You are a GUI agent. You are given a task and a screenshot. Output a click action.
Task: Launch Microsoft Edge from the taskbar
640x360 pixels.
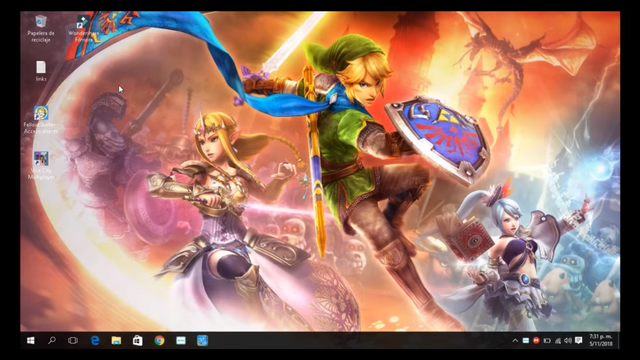[x=95, y=340]
